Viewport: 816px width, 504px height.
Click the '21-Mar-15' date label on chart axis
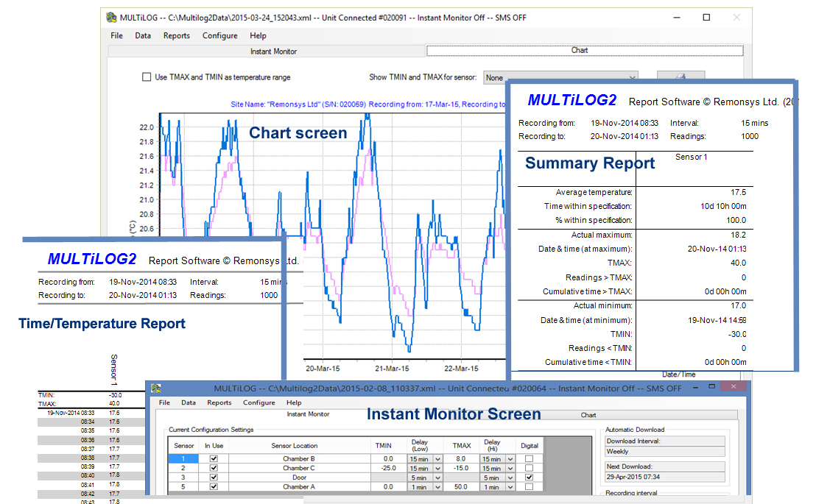(392, 368)
